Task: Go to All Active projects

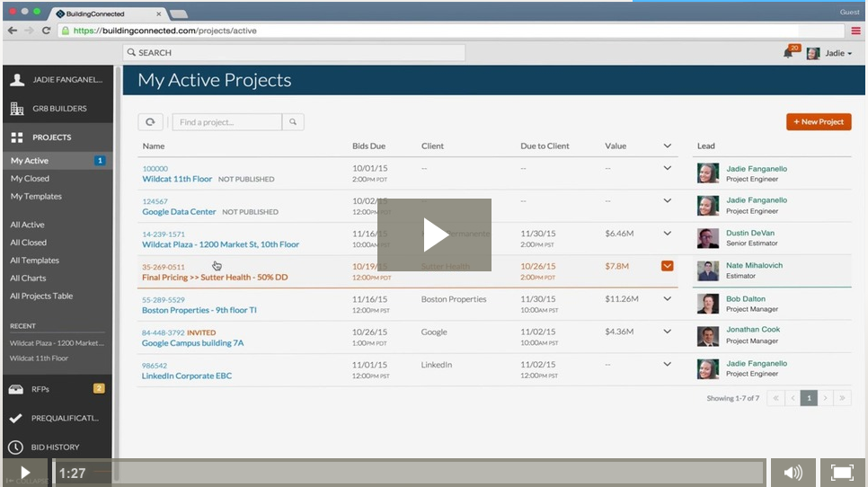Action: (27, 225)
